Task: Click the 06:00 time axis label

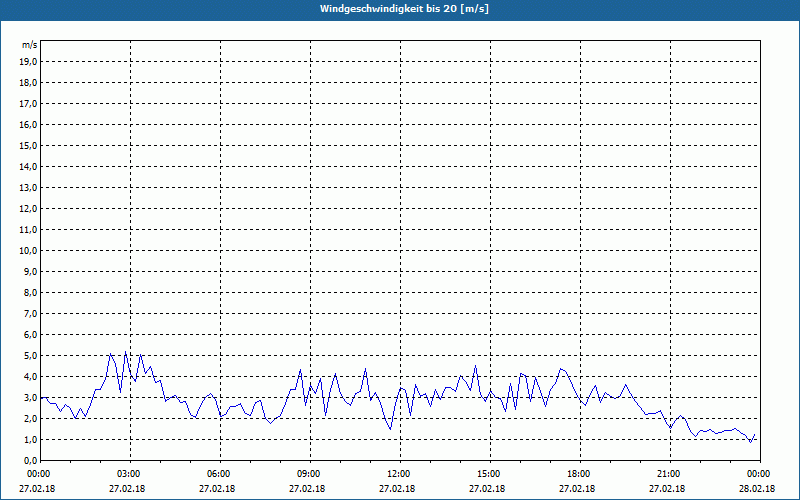Action: pos(220,474)
